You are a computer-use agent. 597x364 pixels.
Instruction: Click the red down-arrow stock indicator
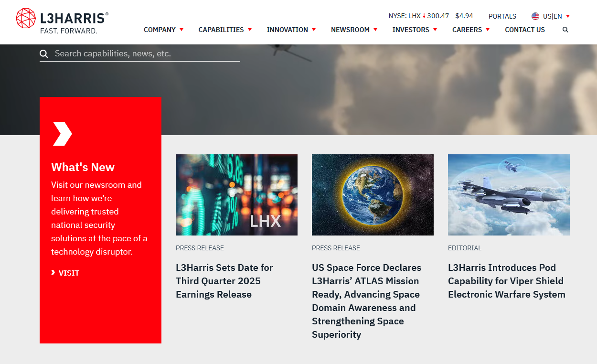pos(424,16)
